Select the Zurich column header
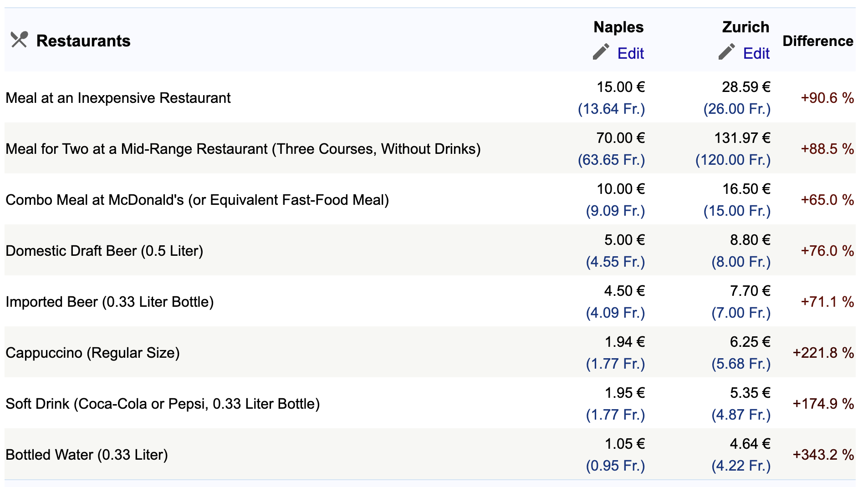Image resolution: width=868 pixels, height=487 pixels. (745, 27)
